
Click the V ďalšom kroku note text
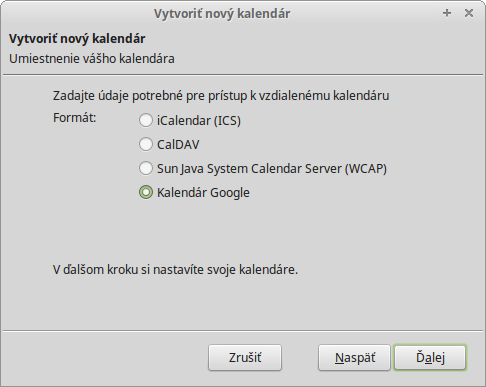[x=175, y=269]
